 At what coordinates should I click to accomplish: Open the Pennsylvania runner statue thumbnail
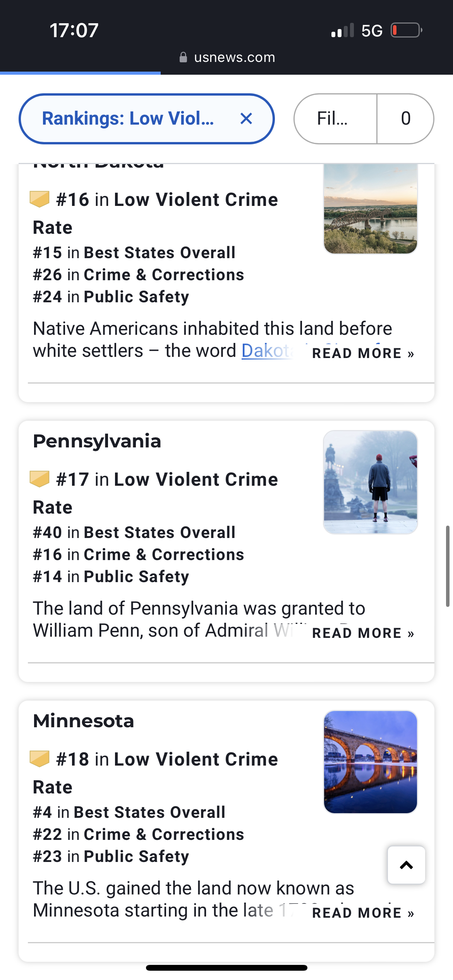click(371, 482)
